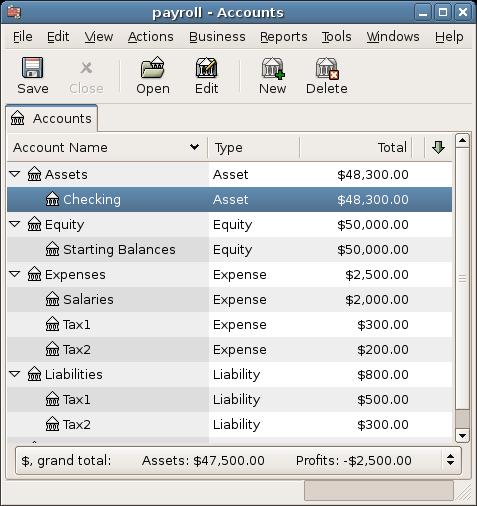
Task: Collapse the Equity tree node
Action: point(15,224)
